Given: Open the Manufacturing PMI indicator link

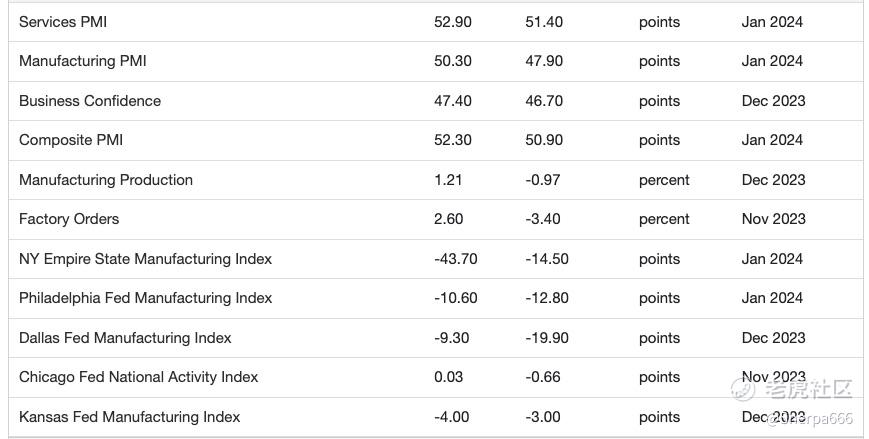Looking at the screenshot, I should (83, 61).
